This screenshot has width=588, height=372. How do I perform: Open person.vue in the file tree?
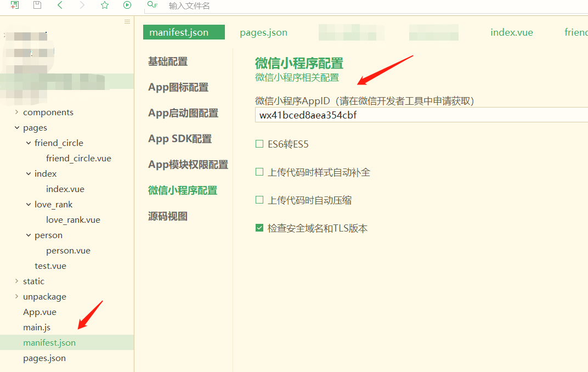coord(68,251)
